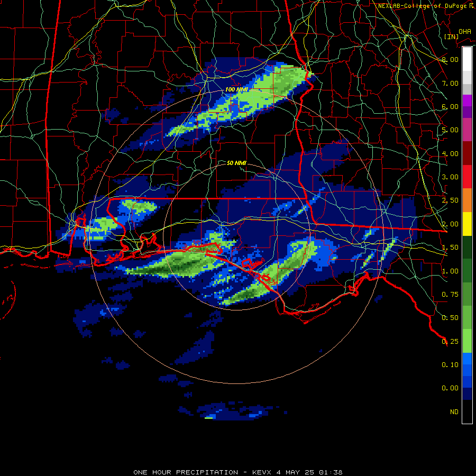
Task: Click the 7.00 legend value
Action: pyautogui.click(x=450, y=83)
